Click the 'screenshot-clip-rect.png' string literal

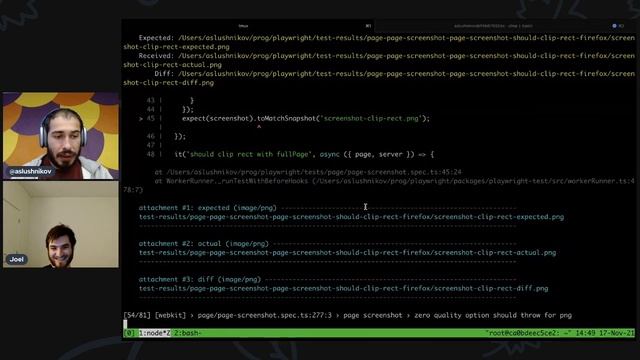(x=371, y=118)
